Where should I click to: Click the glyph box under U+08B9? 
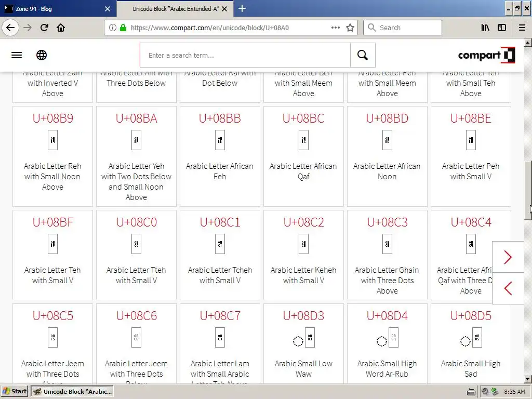click(52, 140)
